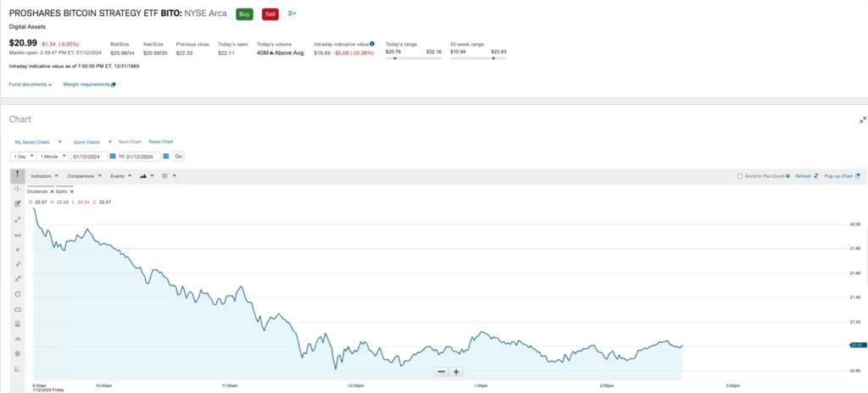Click the round target icon in drawing sidebar
This screenshot has height=393, width=868.
pos(17,354)
